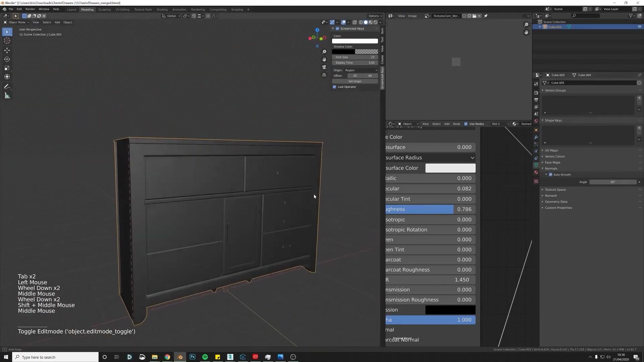Open the Object Mode dropdown
Viewport: 644px width, 362px height.
tap(16, 22)
